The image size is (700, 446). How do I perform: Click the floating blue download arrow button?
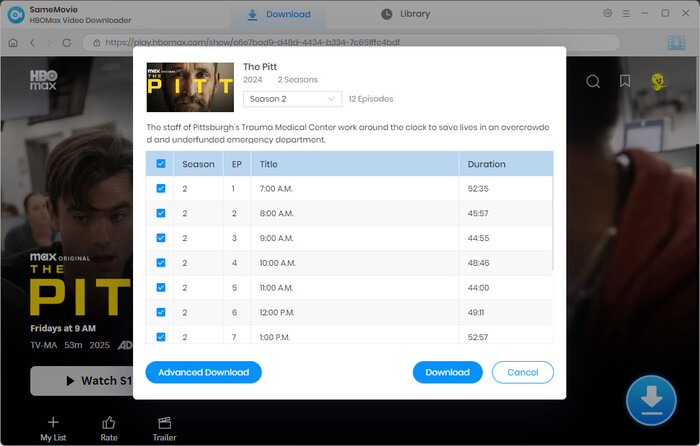pyautogui.click(x=651, y=400)
